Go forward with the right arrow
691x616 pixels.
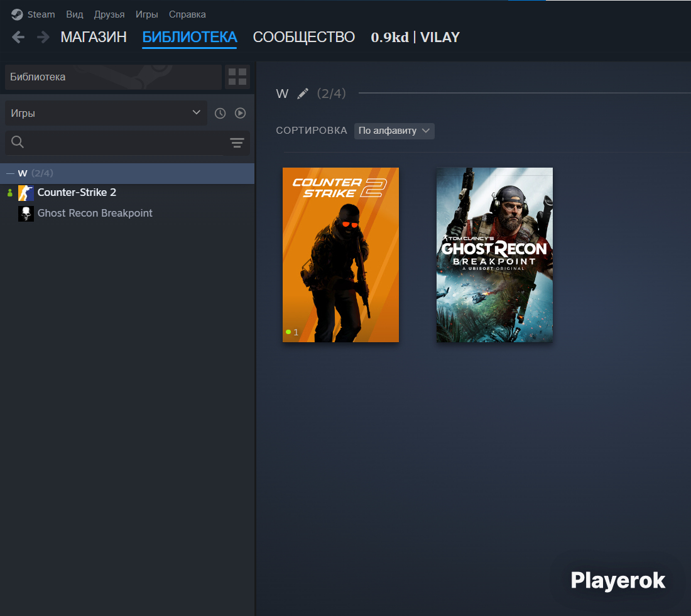click(43, 37)
